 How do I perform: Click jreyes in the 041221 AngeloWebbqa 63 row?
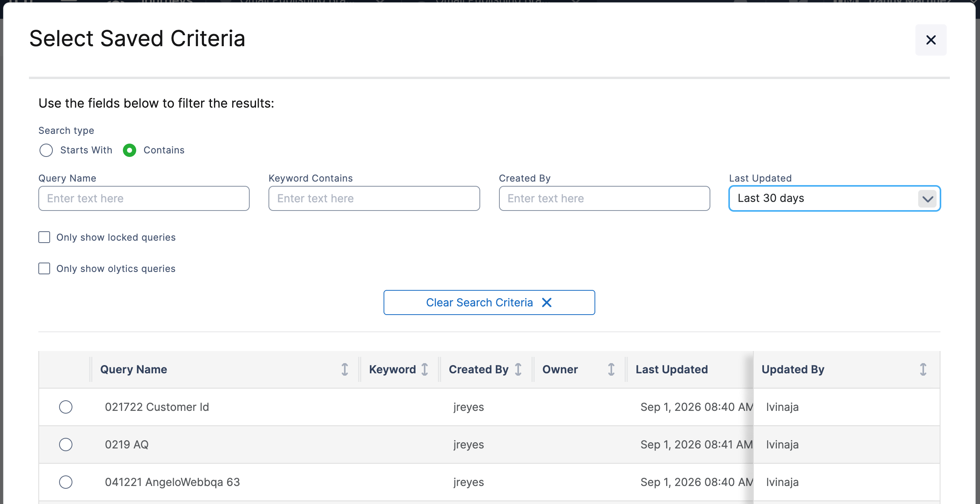point(468,482)
